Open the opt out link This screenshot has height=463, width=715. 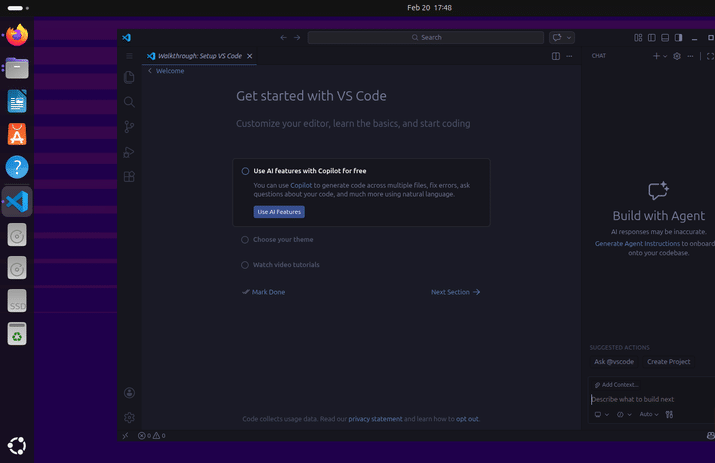pos(467,419)
